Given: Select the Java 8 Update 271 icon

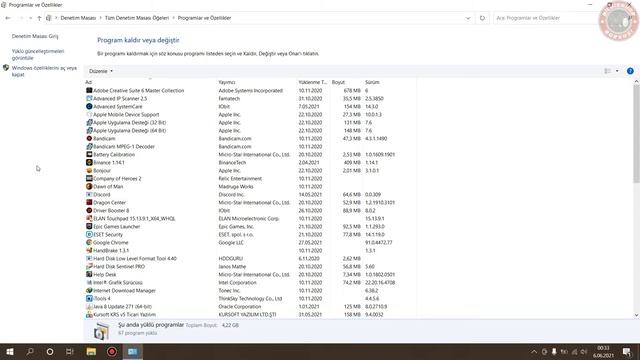Looking at the screenshot, I should [x=89, y=307].
